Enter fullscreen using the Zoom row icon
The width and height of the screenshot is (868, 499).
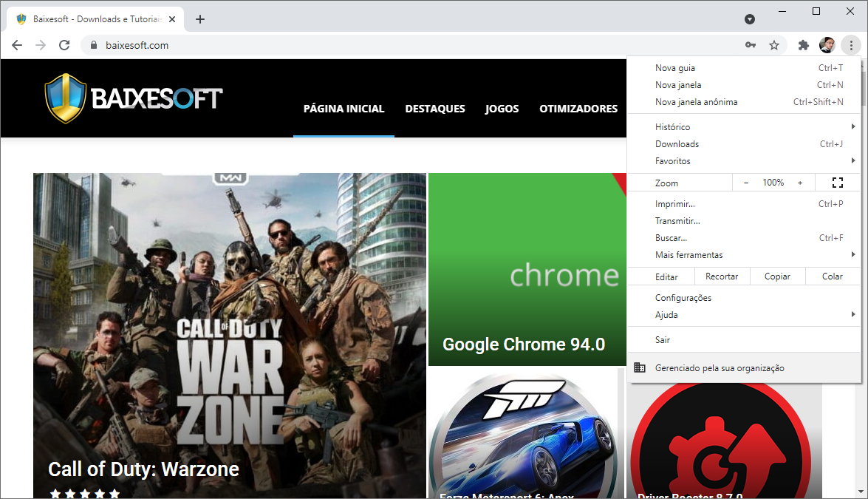(x=837, y=183)
